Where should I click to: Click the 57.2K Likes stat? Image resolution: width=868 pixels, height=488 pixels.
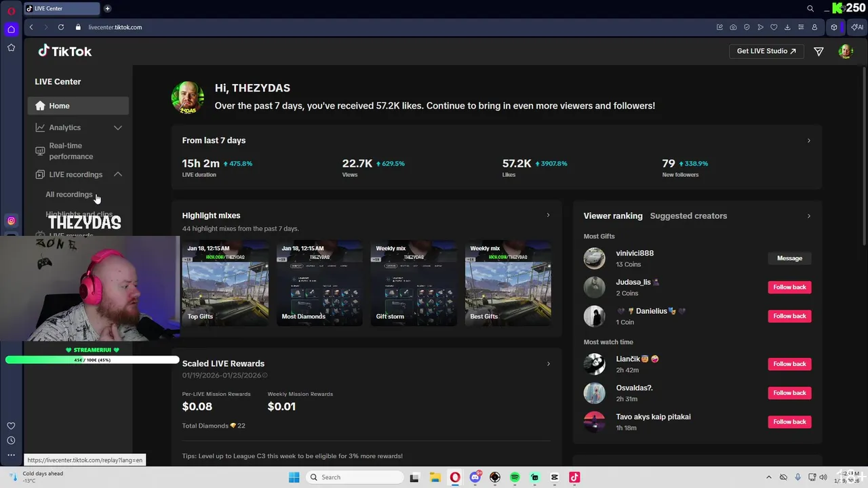pyautogui.click(x=534, y=167)
